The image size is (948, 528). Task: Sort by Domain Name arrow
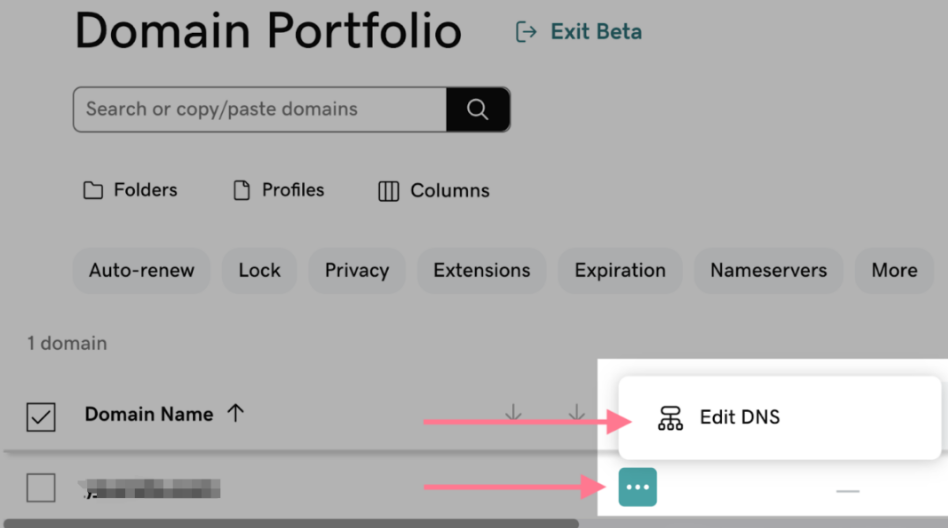click(236, 414)
